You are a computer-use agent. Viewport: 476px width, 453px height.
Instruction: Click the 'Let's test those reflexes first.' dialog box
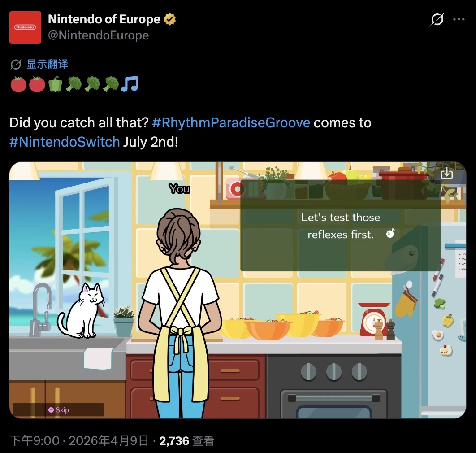point(340,226)
